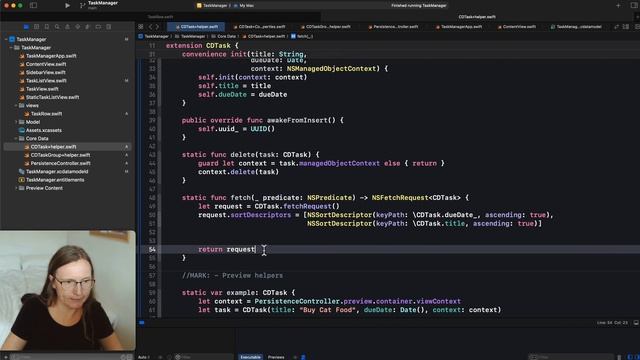Open the Bookmark navigator
Viewport: 640px width, 360px height.
pyautogui.click(x=47, y=27)
